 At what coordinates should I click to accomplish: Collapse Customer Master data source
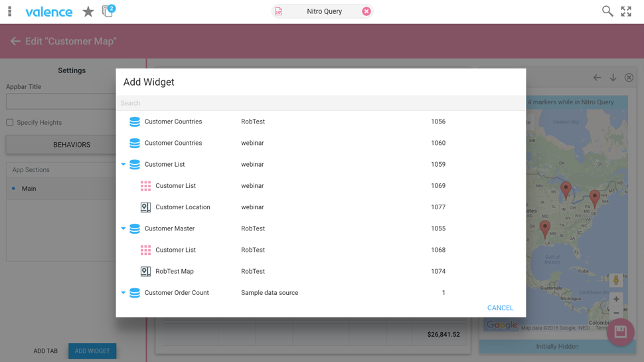coord(123,228)
